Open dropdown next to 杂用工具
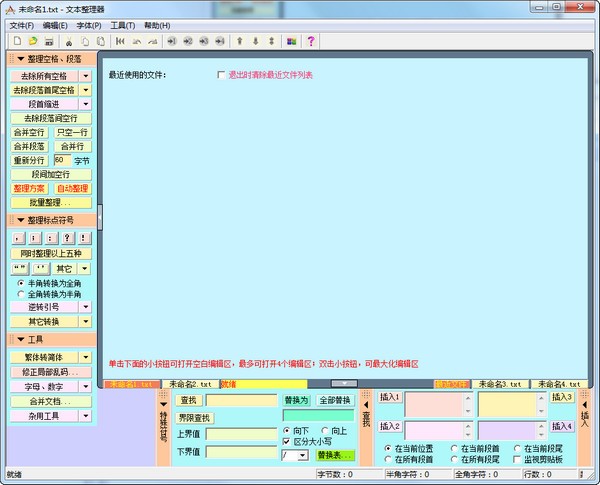Viewport: 600px width, 485px height. (86, 416)
